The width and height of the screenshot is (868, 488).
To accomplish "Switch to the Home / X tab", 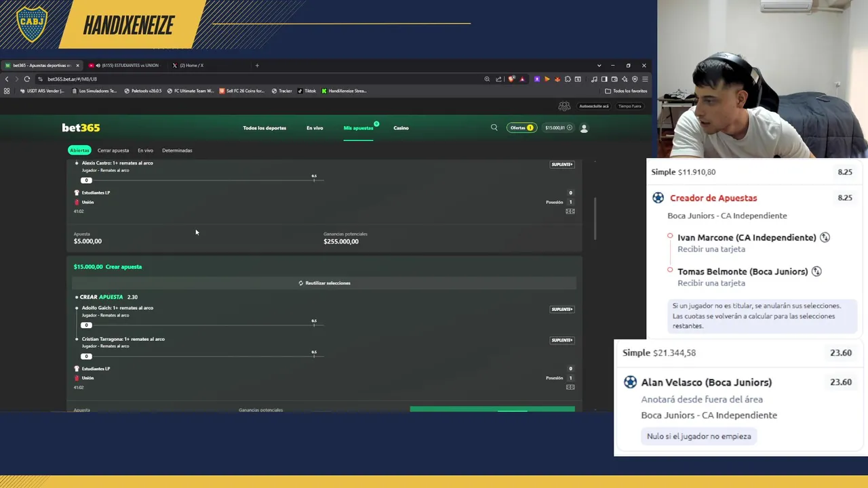I will [192, 66].
